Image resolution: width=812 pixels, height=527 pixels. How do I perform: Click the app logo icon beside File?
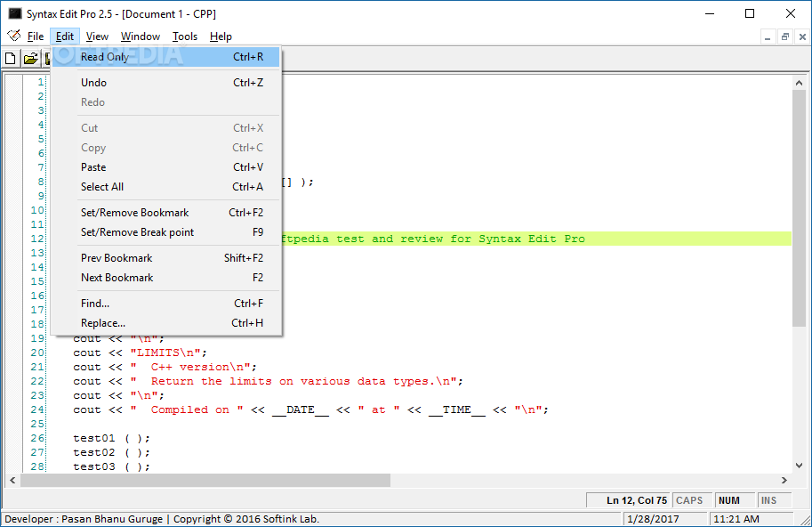[14, 36]
